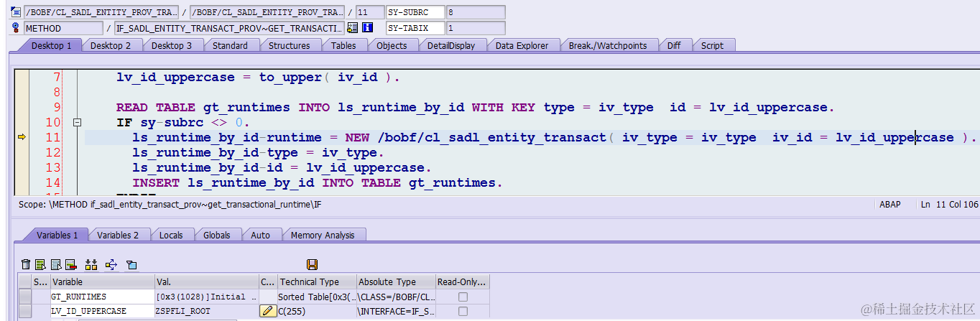Viewport: 980px width, 321px height.
Task: Click the yellow blocks arrange icon in variables toolbar
Action: tap(91, 265)
